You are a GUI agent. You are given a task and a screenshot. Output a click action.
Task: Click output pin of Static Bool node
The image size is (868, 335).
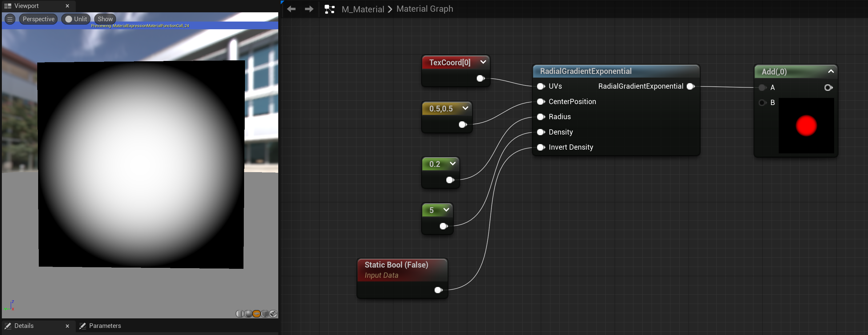[x=438, y=290]
